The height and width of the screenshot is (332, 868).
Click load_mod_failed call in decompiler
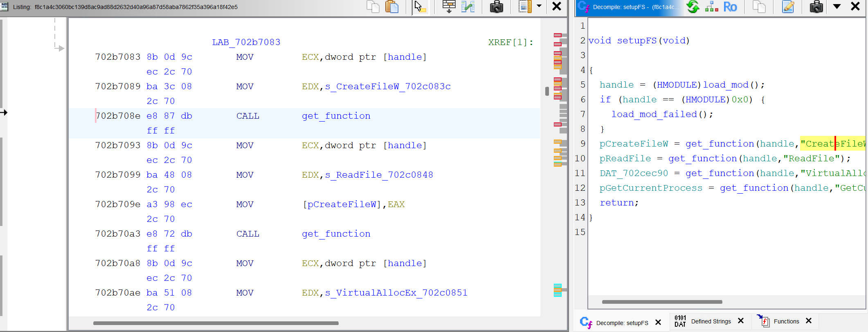[654, 114]
